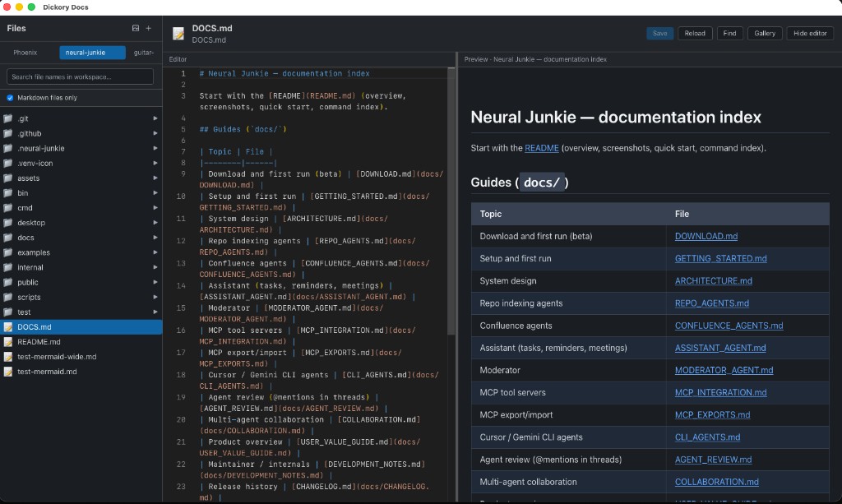
Task: Click the .git folder icon
Action: [x=8, y=118]
